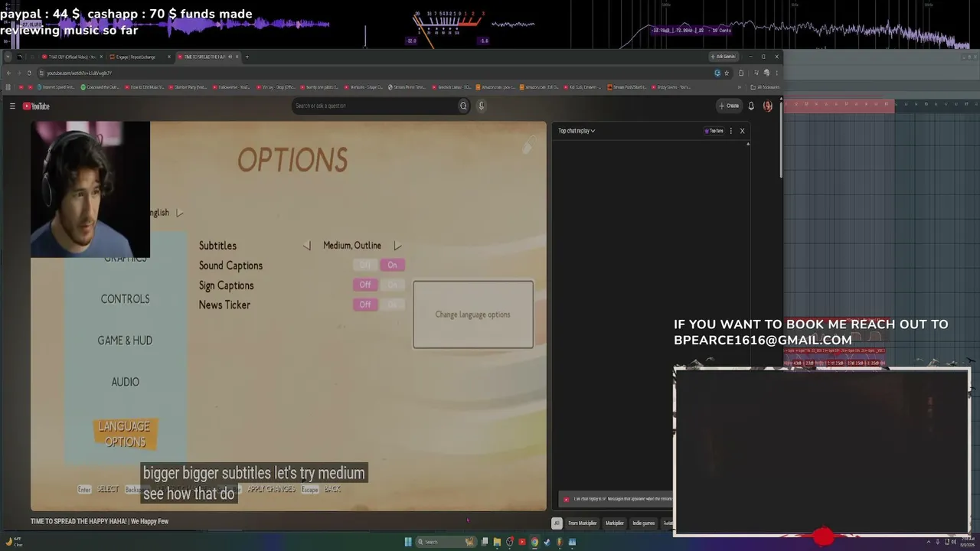Select the TIME TO SPREAD THE HAPPY tab
Viewport: 980px width, 551px height.
(209, 57)
